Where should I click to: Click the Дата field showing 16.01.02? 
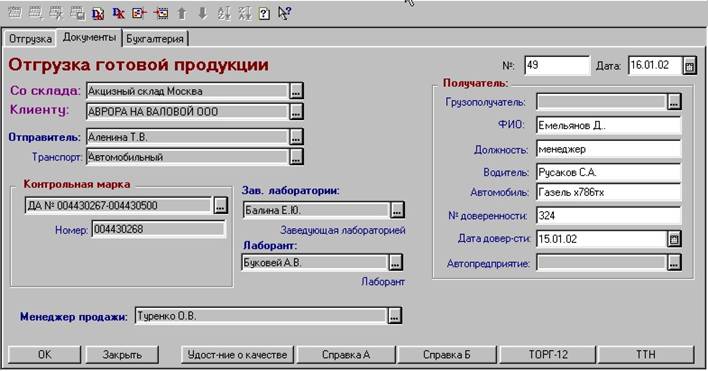click(x=655, y=65)
